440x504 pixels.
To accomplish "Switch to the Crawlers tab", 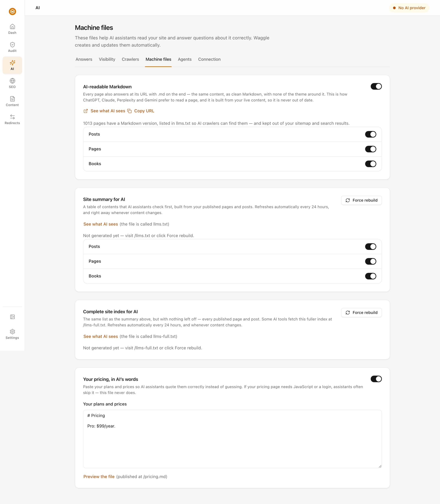I will (130, 59).
